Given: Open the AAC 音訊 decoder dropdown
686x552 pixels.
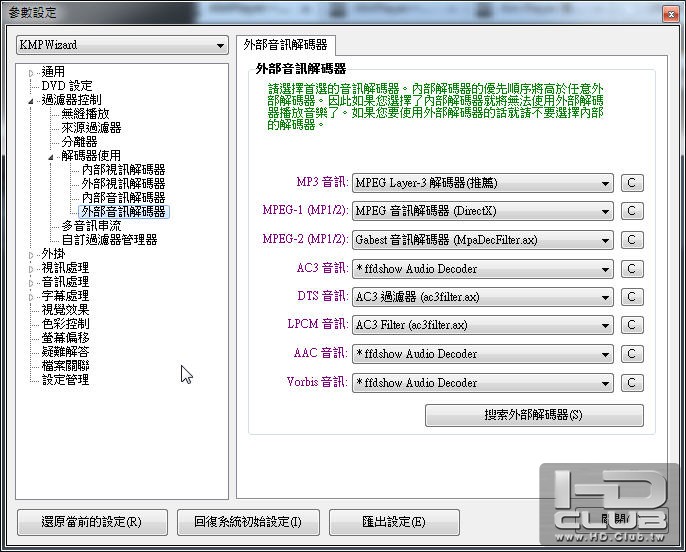Looking at the screenshot, I should (x=483, y=354).
